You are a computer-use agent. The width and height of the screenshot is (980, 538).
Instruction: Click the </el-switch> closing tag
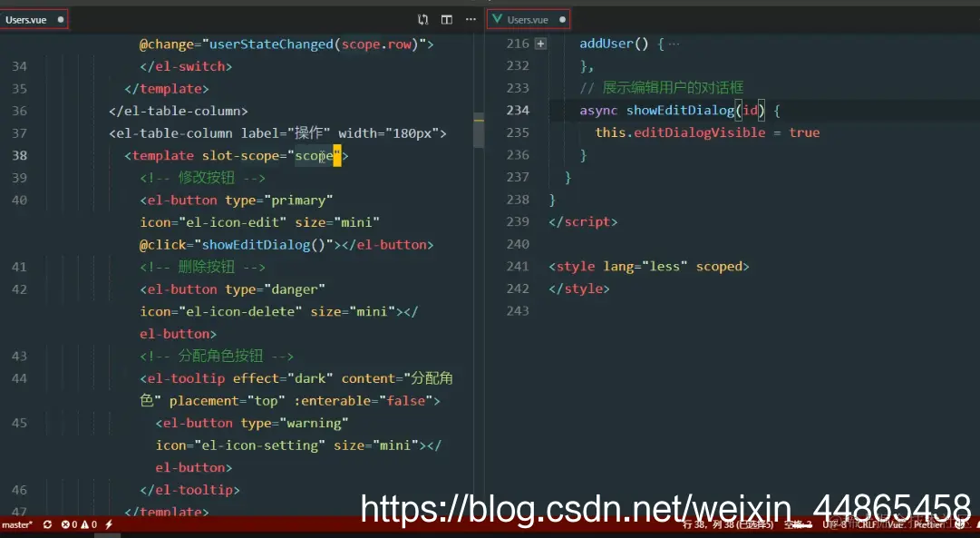click(x=186, y=66)
